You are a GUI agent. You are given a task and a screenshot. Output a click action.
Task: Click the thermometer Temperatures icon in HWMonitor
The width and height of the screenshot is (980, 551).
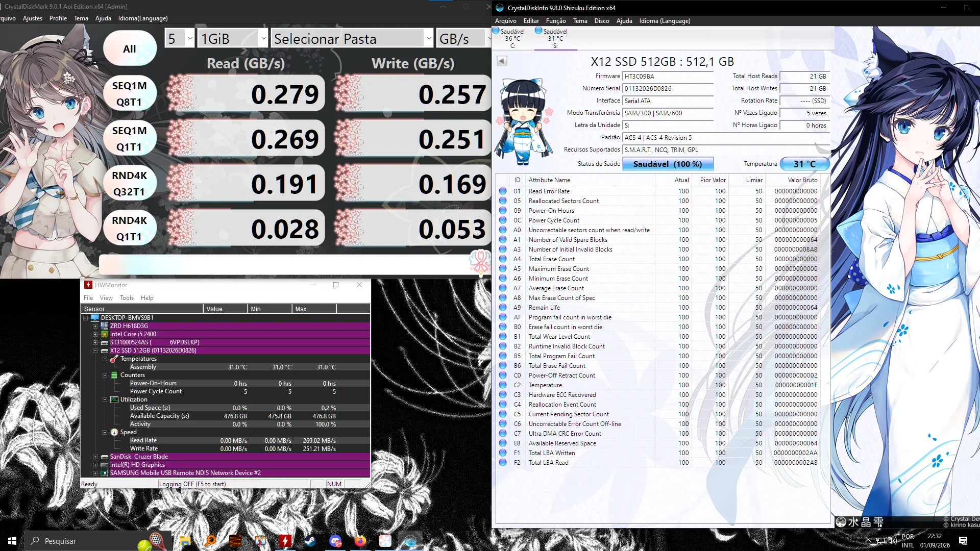[x=114, y=359]
